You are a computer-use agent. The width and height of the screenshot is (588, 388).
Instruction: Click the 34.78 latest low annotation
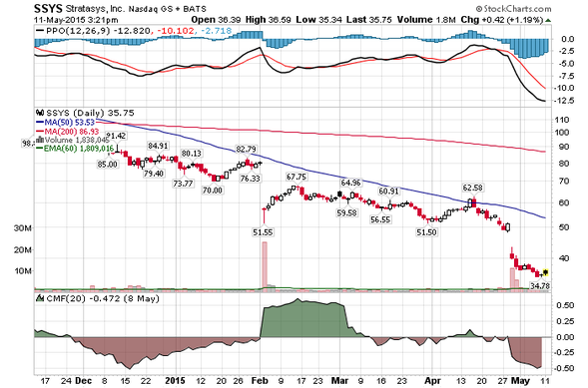click(x=540, y=285)
